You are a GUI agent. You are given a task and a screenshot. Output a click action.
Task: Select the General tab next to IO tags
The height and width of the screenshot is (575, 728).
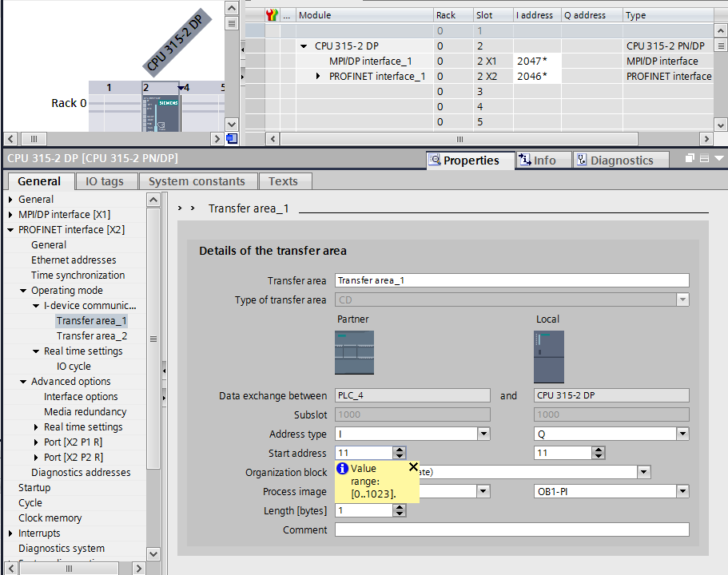pyautogui.click(x=39, y=181)
